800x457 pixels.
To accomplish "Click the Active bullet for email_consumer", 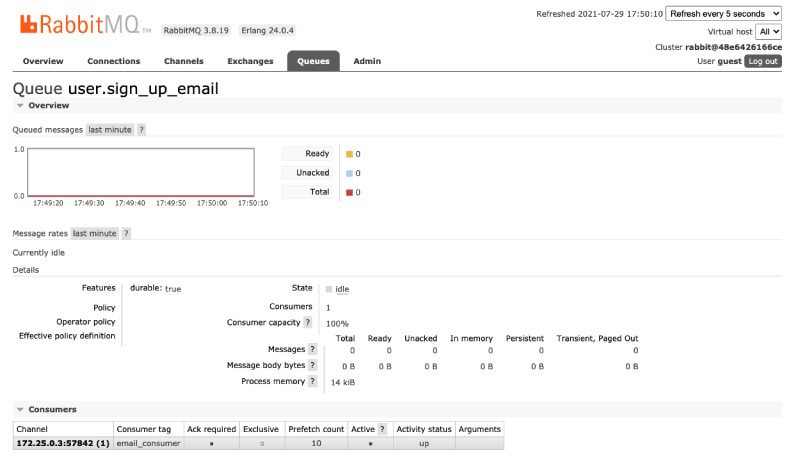I will [x=370, y=444].
